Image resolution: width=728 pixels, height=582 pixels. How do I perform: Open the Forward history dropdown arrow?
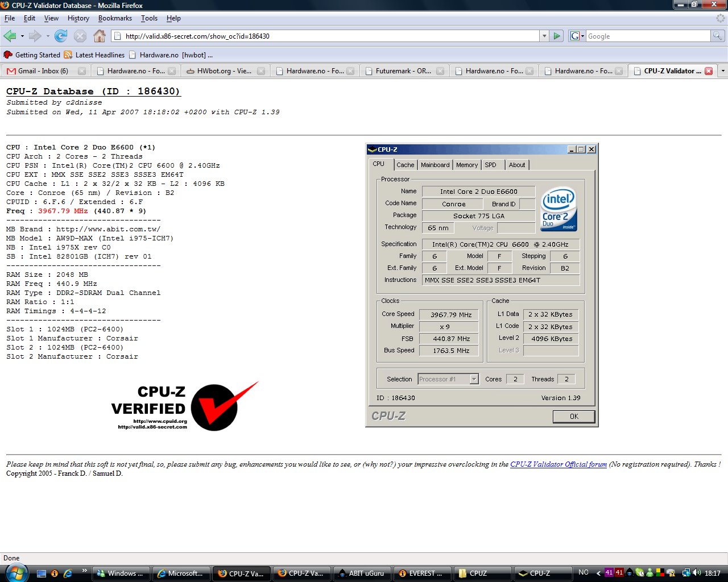click(48, 36)
